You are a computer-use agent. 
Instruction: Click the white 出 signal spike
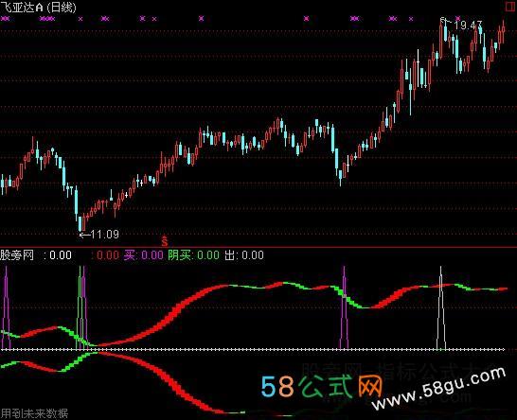point(441,308)
